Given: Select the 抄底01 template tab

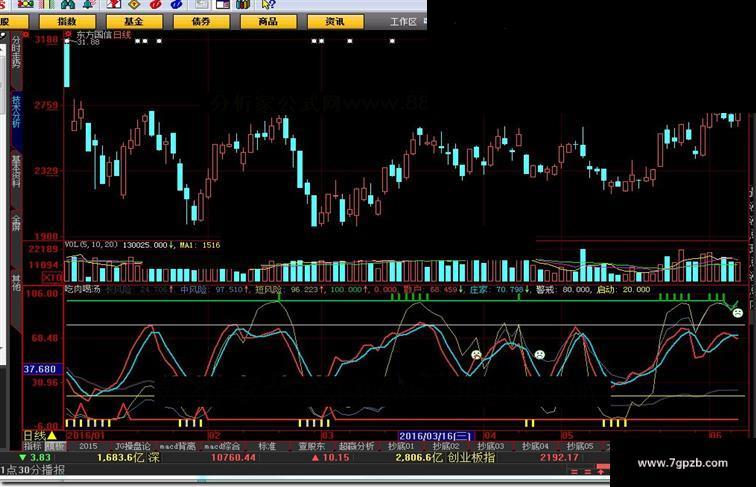Looking at the screenshot, I should pyautogui.click(x=401, y=446).
